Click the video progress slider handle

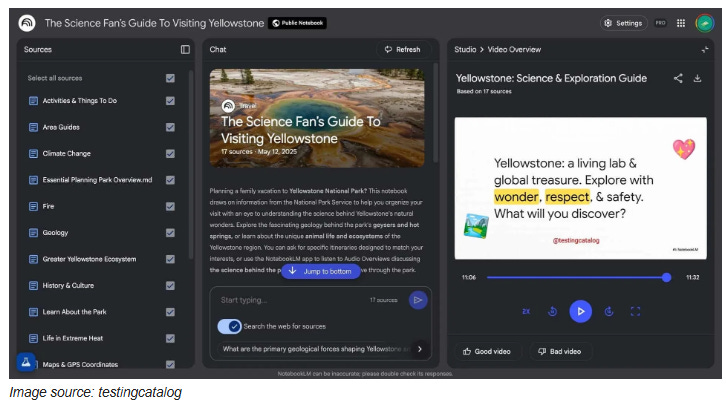tap(666, 277)
